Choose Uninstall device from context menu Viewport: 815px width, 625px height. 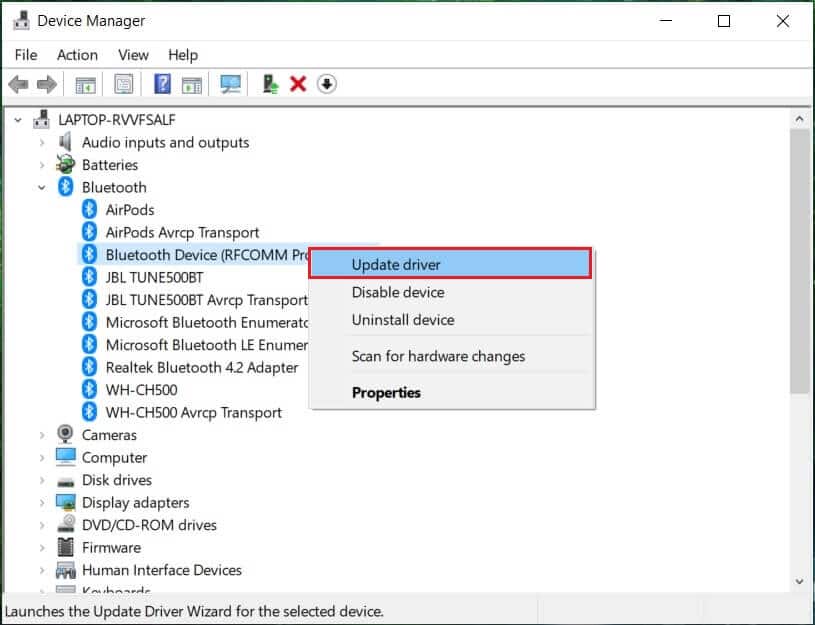point(452,320)
